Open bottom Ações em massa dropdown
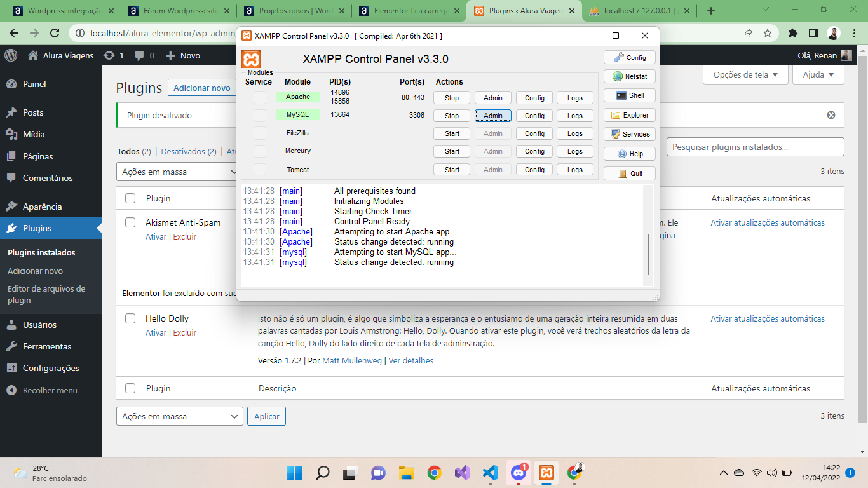The height and width of the screenshot is (488, 868). pos(179,416)
